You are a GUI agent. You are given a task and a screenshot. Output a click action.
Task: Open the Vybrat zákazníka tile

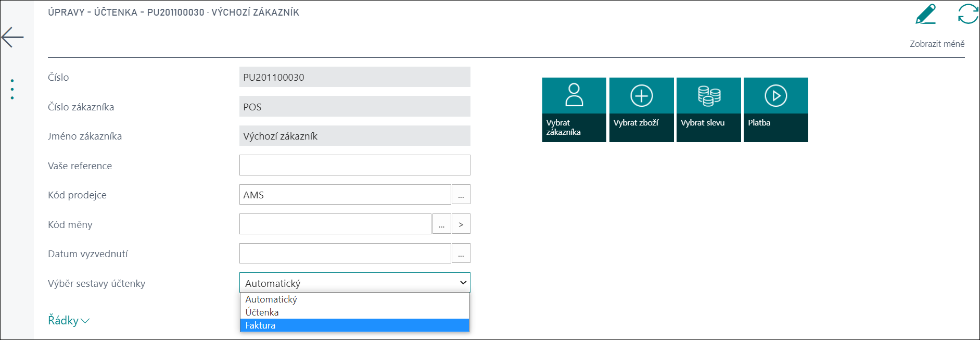tap(574, 110)
